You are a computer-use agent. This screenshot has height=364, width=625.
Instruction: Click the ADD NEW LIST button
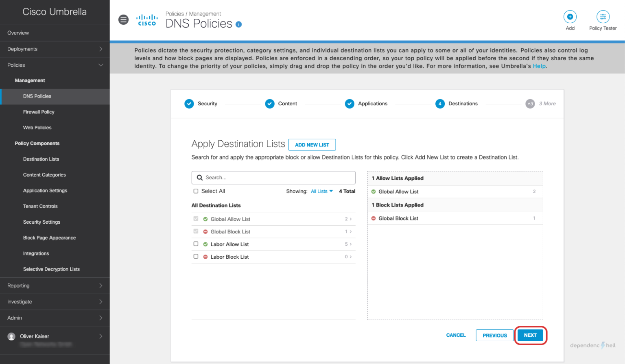[312, 144]
